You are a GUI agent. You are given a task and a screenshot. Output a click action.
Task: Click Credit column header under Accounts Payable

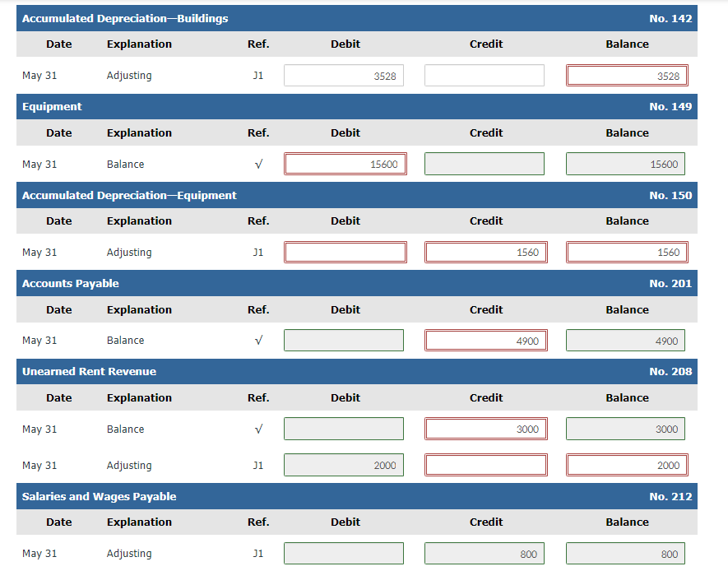coord(486,309)
